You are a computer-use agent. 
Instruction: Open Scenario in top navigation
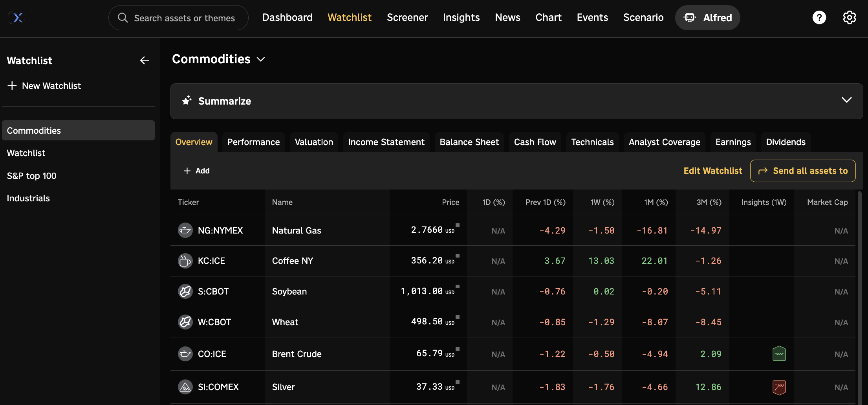[643, 18]
